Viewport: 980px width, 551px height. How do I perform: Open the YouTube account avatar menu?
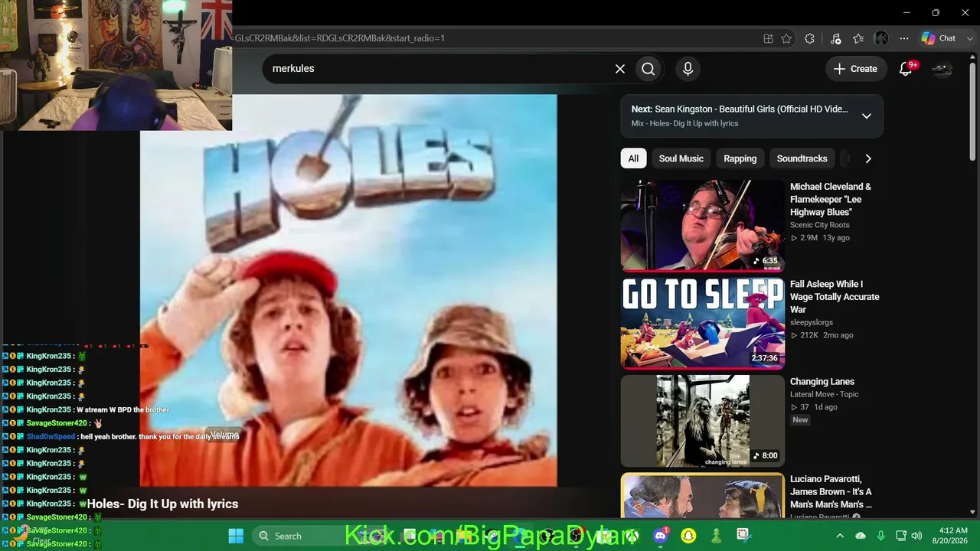pyautogui.click(x=942, y=69)
